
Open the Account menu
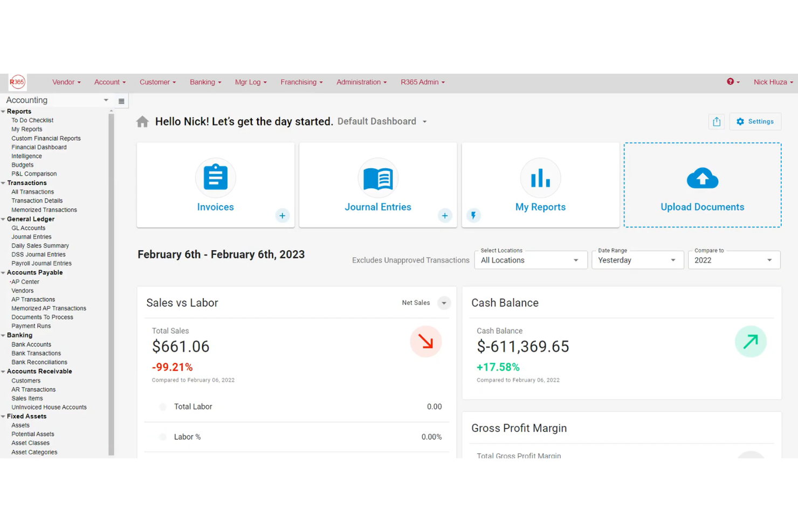click(110, 82)
